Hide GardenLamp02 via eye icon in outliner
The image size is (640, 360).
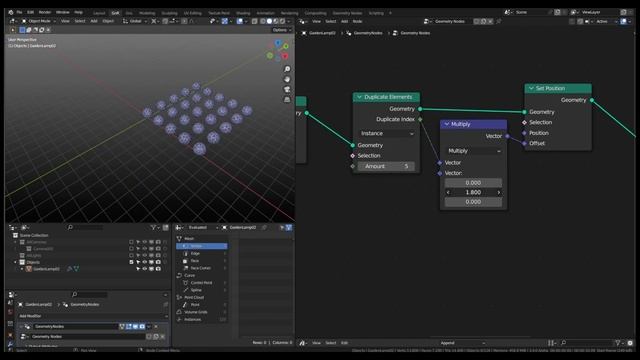click(x=144, y=269)
